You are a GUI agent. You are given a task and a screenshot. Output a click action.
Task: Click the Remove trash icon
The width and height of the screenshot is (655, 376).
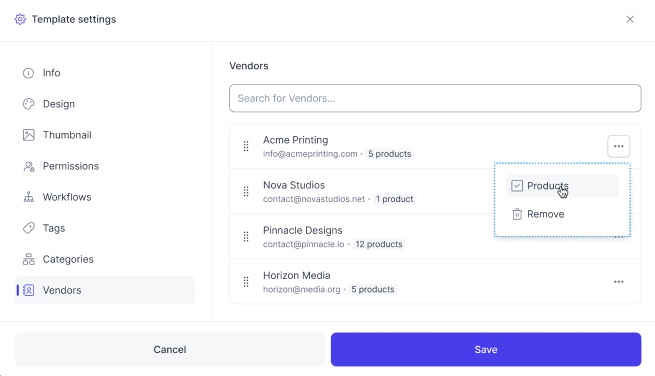coord(517,214)
